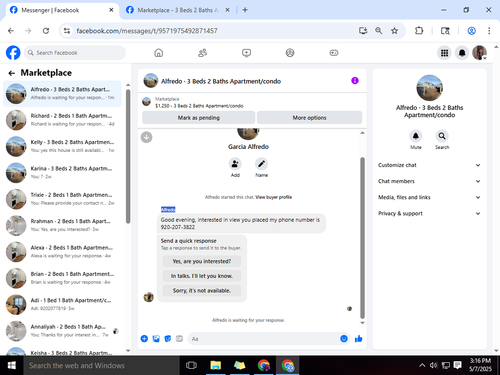
Task: Choose a GIF in the composer
Action: point(179,339)
